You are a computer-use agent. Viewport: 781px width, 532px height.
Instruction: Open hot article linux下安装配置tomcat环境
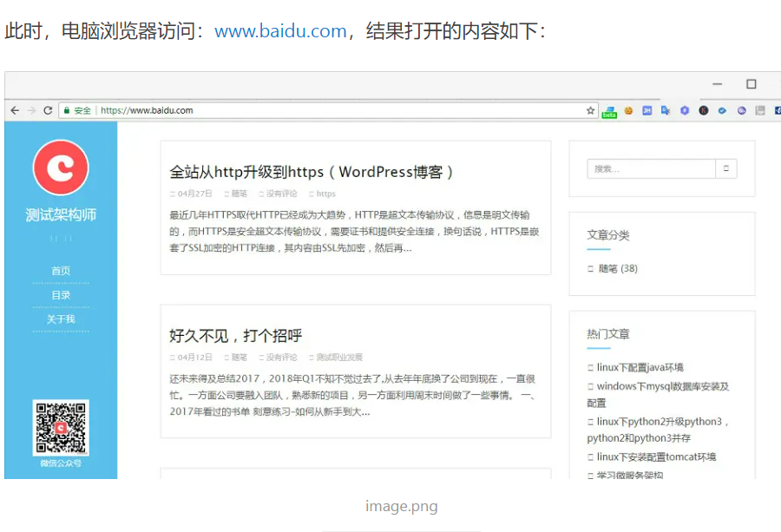tap(656, 456)
